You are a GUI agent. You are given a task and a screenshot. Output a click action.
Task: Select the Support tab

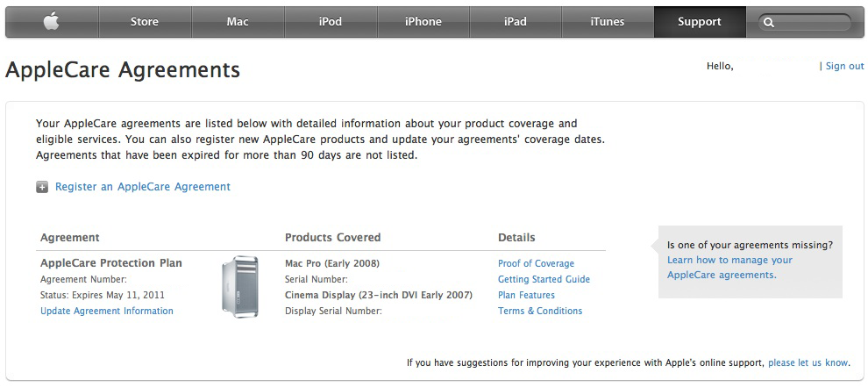pyautogui.click(x=699, y=22)
